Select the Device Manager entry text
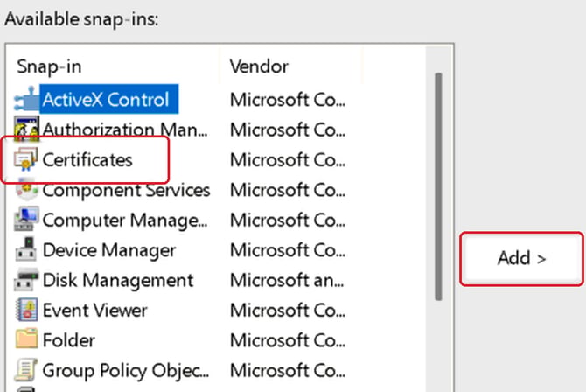Viewport: 586px width, 392px height. coord(109,250)
